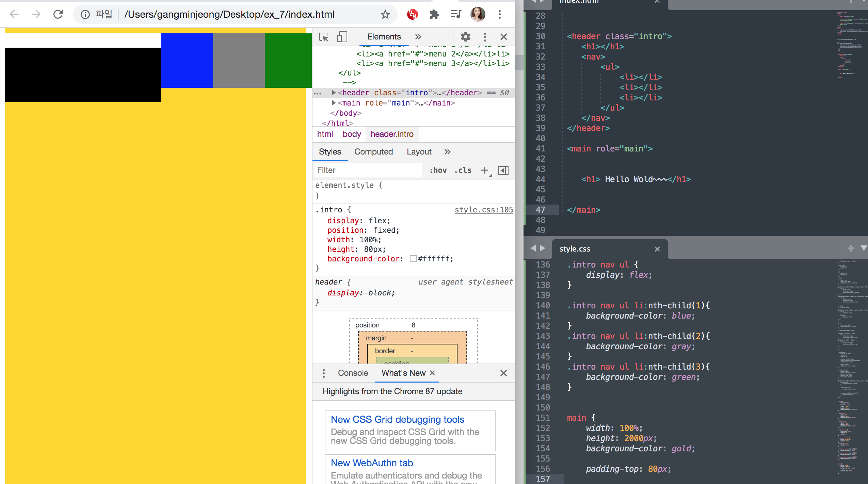Viewport: 868px width, 484px height.
Task: Open DevTools three-dot customize menu
Action: 485,37
